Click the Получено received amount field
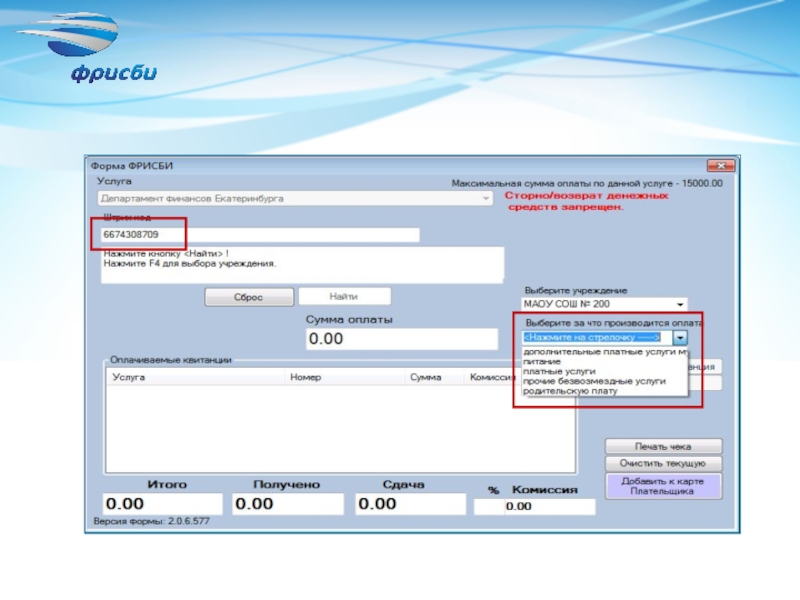The height and width of the screenshot is (600, 800). click(288, 504)
